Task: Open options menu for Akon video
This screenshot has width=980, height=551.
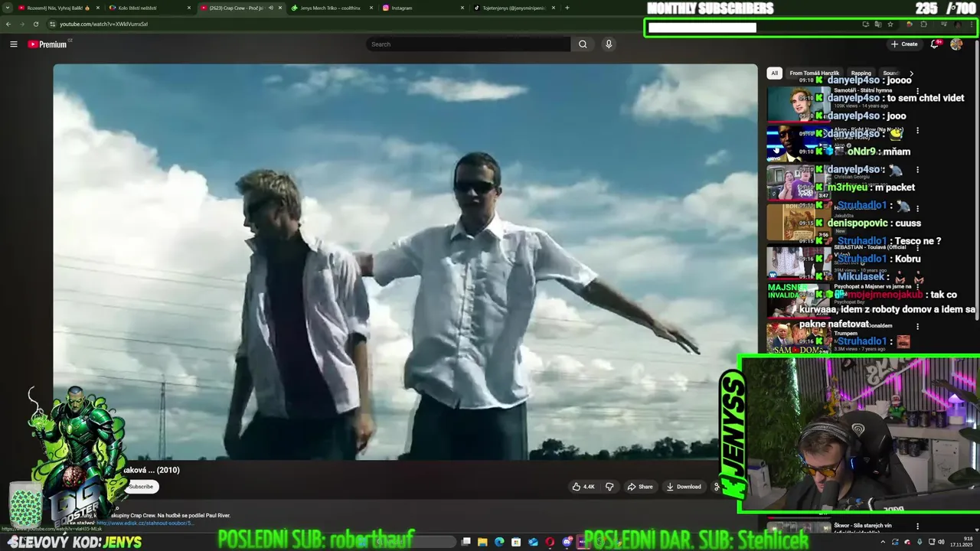Action: 917,131
